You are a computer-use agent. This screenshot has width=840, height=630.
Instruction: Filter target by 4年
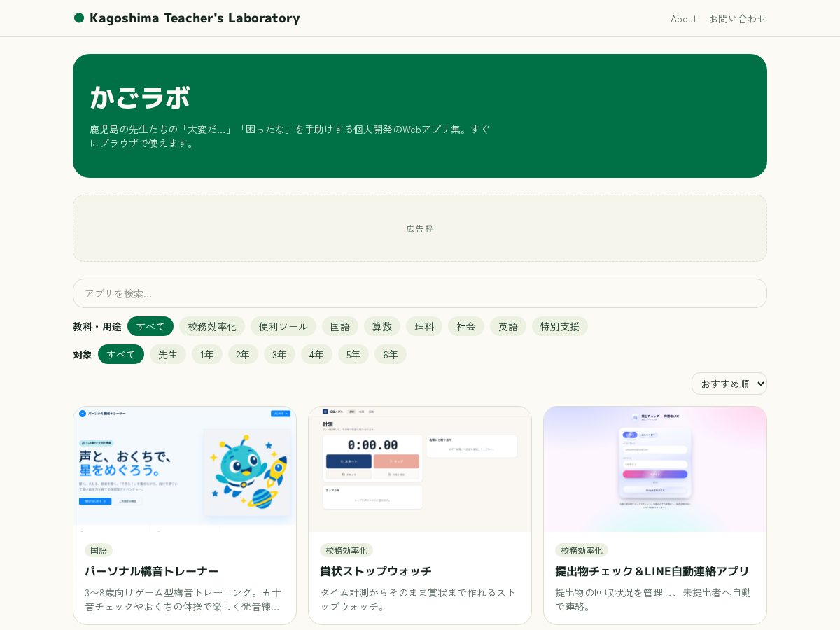(x=316, y=354)
